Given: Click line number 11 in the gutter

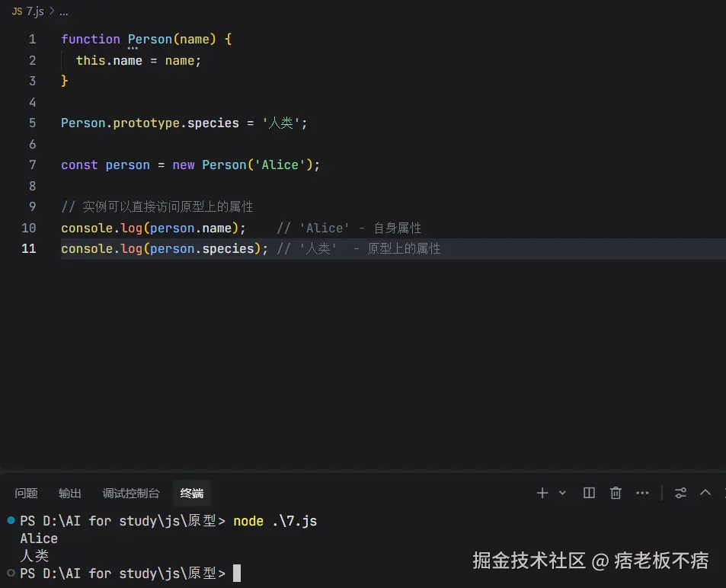Looking at the screenshot, I should (28, 248).
